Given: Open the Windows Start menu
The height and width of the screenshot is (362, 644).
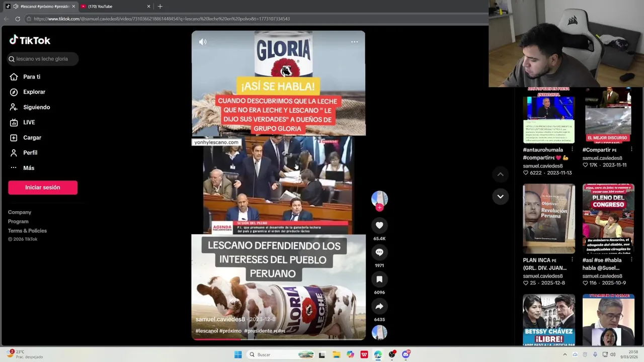Looking at the screenshot, I should click(x=238, y=354).
